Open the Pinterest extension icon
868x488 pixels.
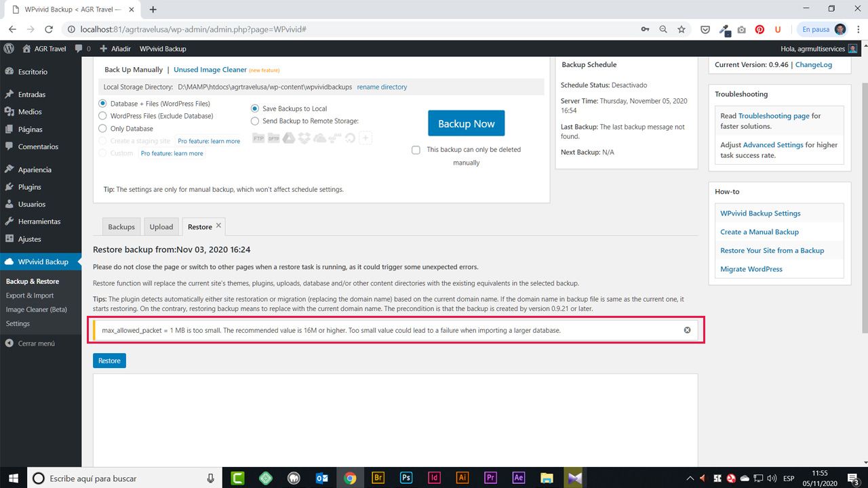[x=759, y=30]
